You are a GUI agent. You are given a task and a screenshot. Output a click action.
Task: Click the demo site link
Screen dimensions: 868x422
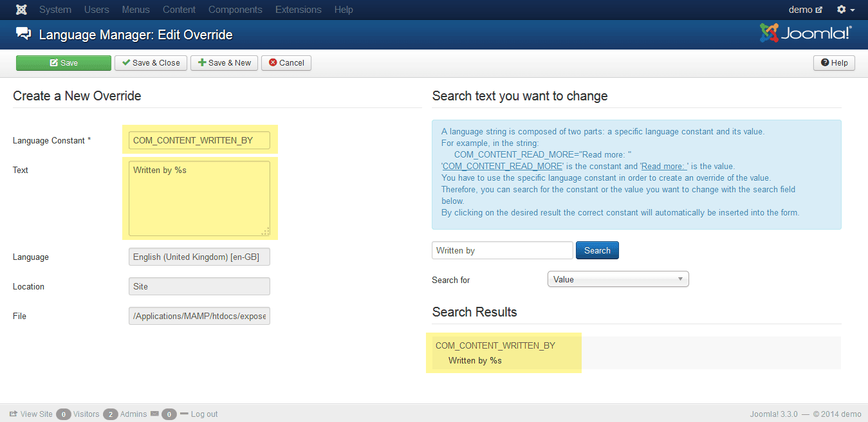[806, 10]
